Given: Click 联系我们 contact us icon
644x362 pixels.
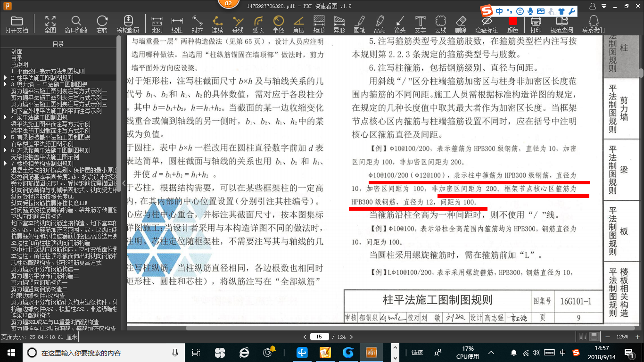Looking at the screenshot, I should 593,25.
